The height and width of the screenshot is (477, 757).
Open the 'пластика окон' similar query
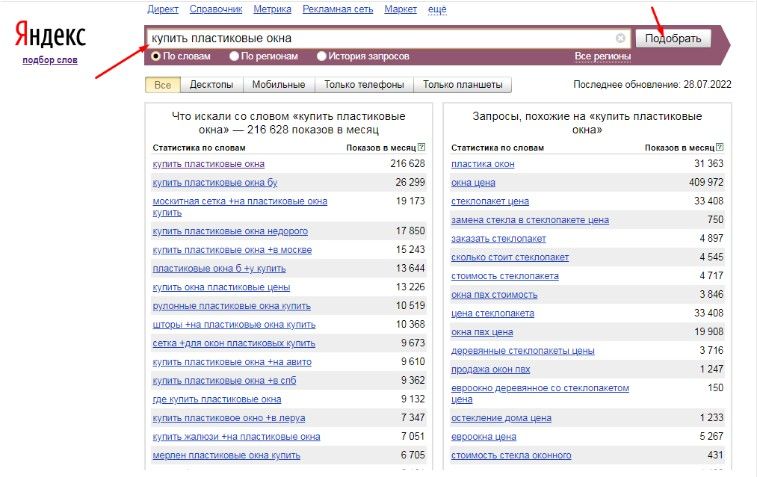[x=483, y=164]
